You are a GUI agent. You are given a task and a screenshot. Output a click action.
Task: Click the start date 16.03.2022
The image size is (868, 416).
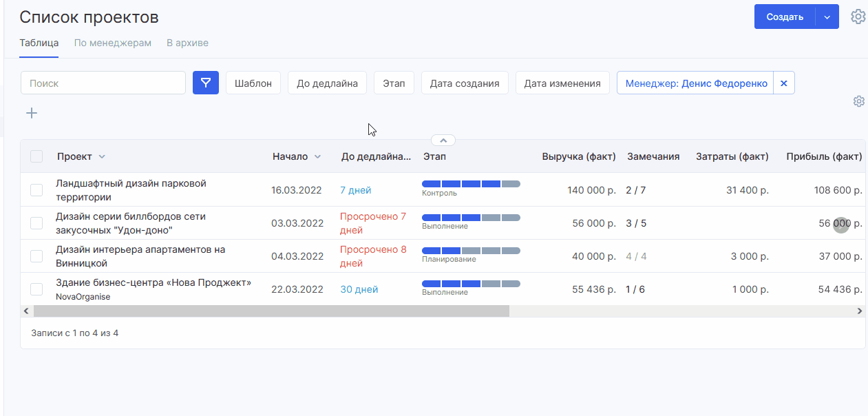coord(297,190)
